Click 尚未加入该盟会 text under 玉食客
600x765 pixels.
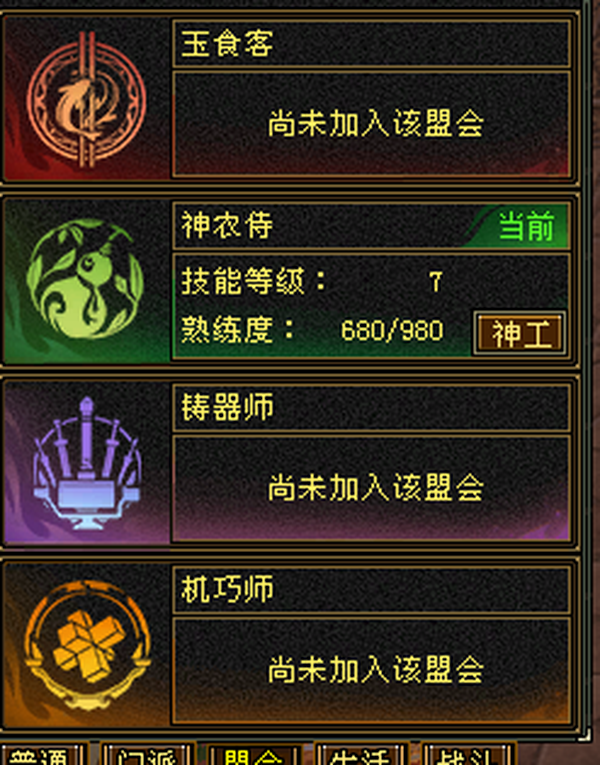click(376, 123)
